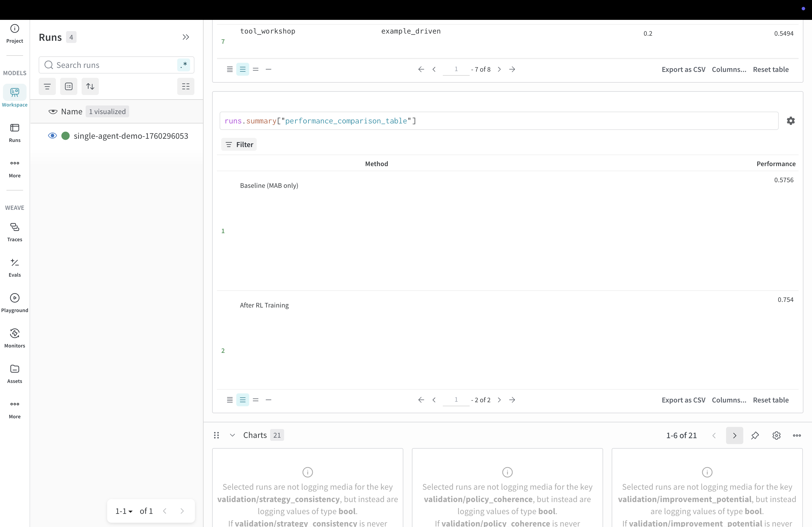Export performance table as CSV
812x527 pixels.
coord(683,400)
